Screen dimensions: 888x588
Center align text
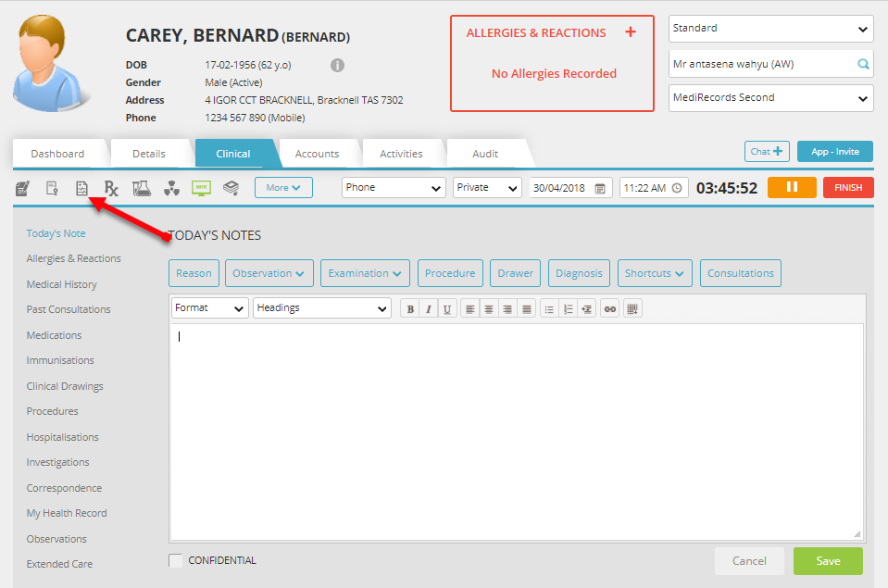pos(488,308)
